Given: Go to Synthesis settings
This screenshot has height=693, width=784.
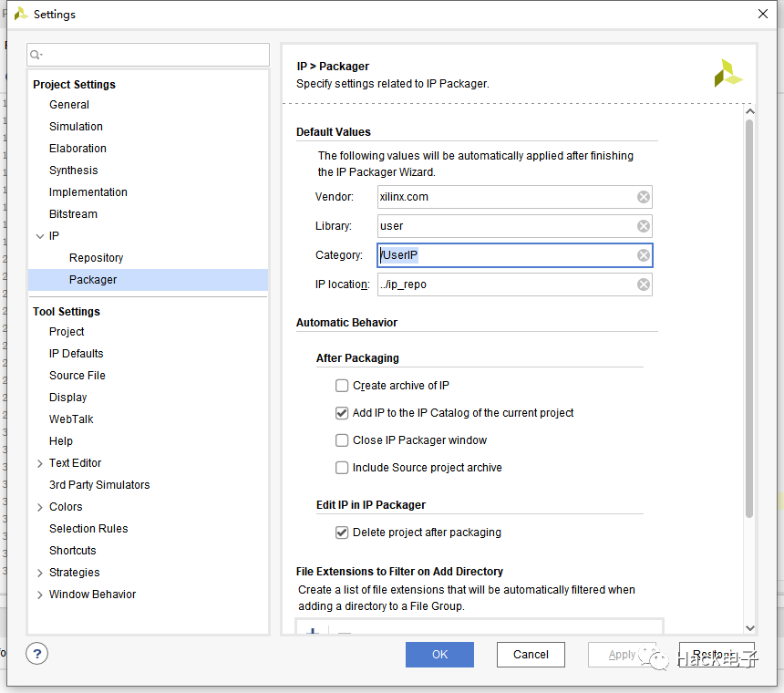Looking at the screenshot, I should click(x=74, y=171).
